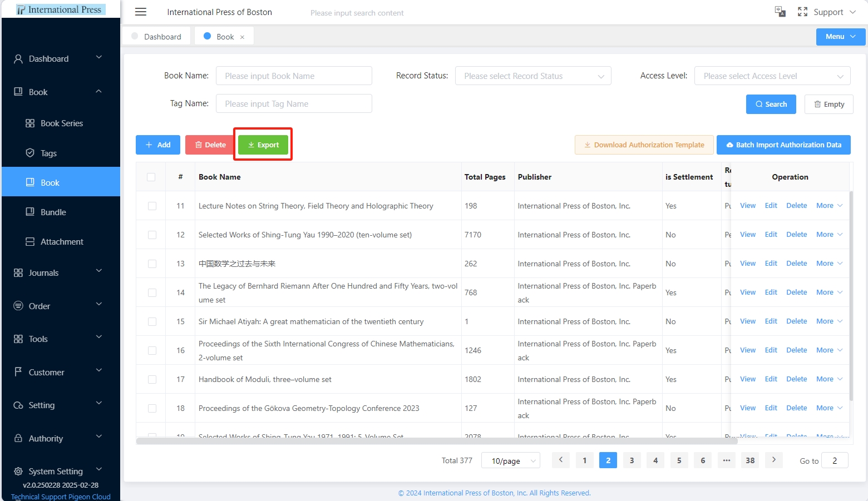Jump to last page 38
Screen dimensions: 868x501
(750, 460)
